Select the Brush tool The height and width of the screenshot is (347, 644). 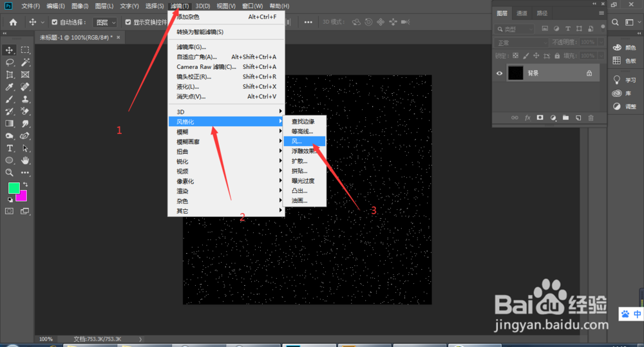(x=9, y=99)
